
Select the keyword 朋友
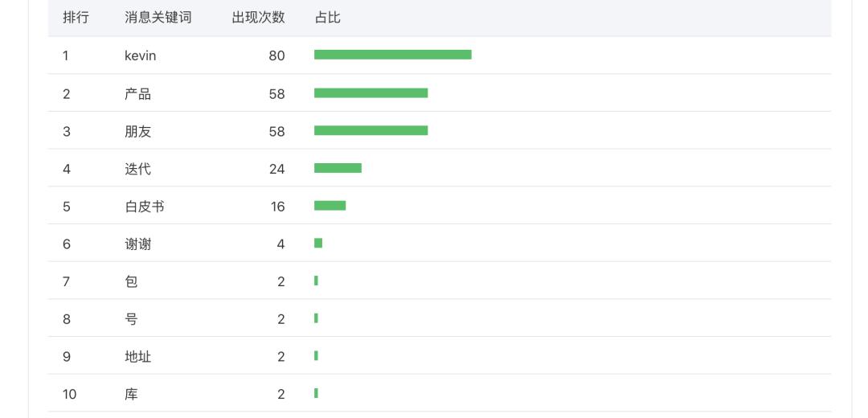[x=137, y=131]
